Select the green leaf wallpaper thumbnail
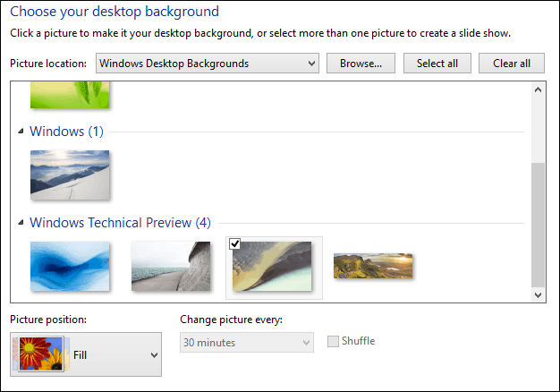This screenshot has width=560, height=392. coord(70,95)
